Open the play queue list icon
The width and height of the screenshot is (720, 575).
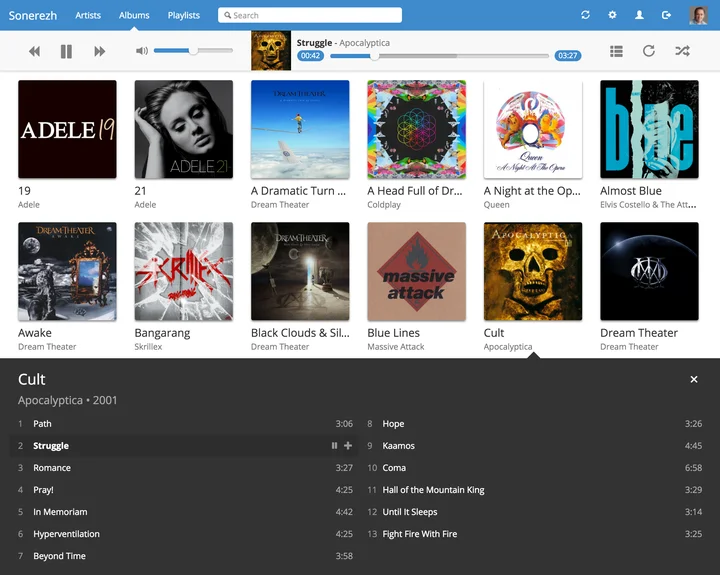[616, 51]
